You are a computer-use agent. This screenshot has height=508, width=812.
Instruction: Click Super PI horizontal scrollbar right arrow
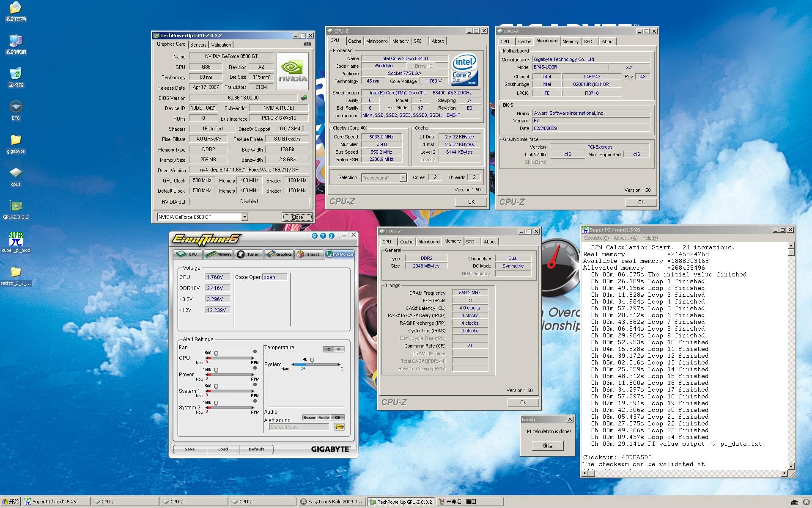785,473
